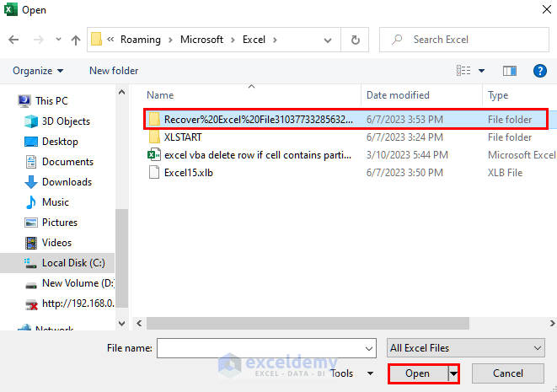Change the view layout icon
The width and height of the screenshot is (557, 392).
click(463, 71)
